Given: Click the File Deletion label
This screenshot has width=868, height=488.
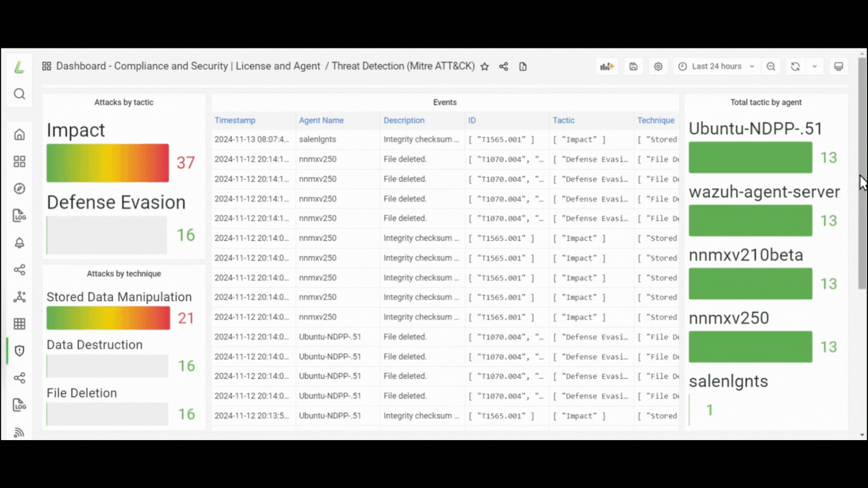Looking at the screenshot, I should tap(82, 393).
